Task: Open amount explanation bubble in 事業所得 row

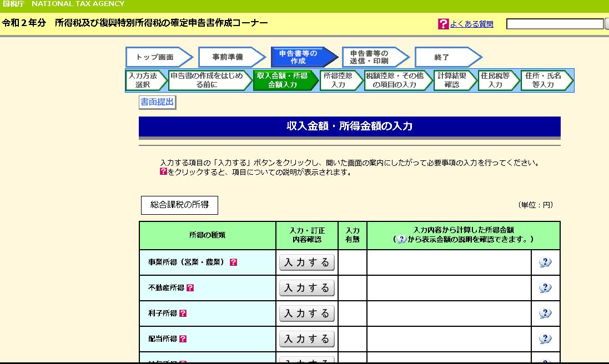Action: pyautogui.click(x=545, y=262)
